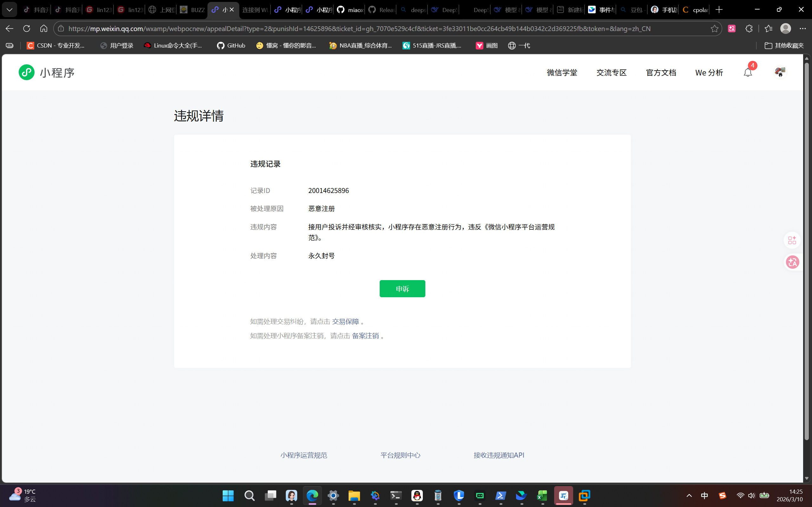This screenshot has width=812, height=507.
Task: Add page to favorites with star icon
Action: click(714, 29)
